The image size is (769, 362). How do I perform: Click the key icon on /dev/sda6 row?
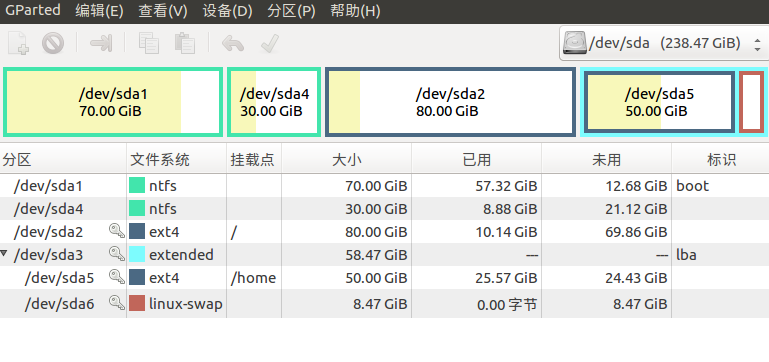[117, 303]
